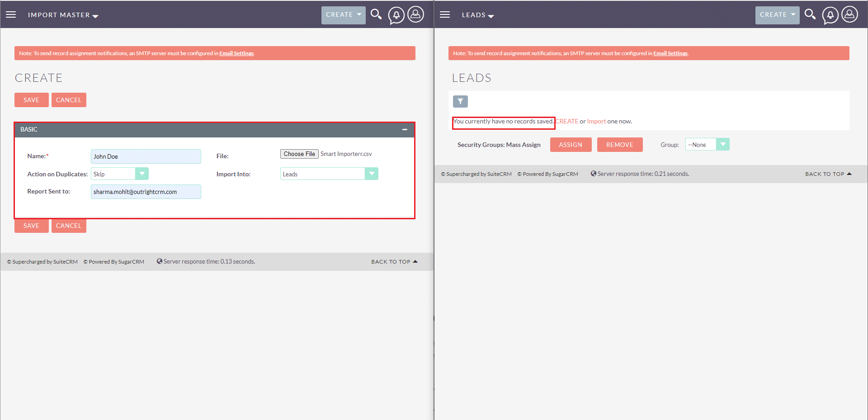Click REMOVE security group button
868x420 pixels.
(x=620, y=145)
